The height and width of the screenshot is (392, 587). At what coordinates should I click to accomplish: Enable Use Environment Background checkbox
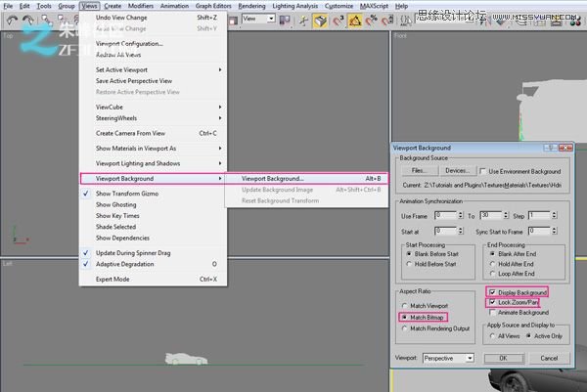pos(483,171)
